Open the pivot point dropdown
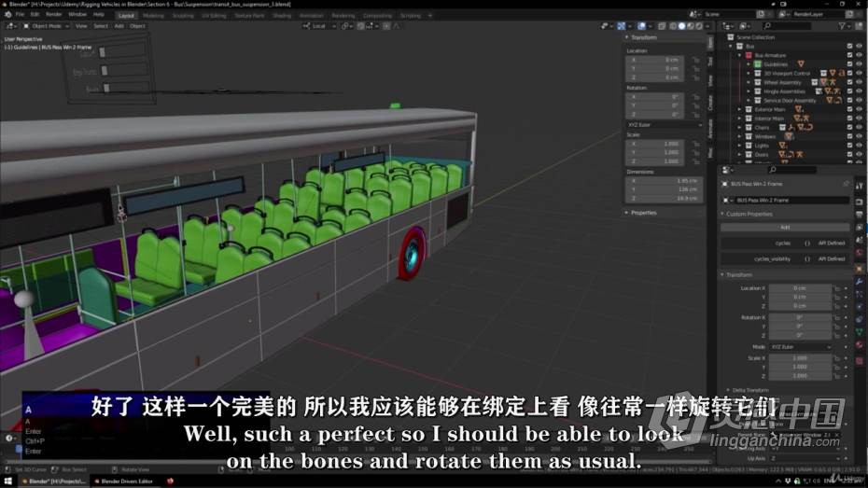The image size is (868, 488). [346, 26]
